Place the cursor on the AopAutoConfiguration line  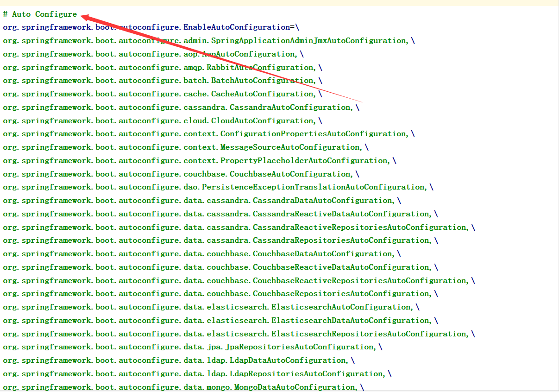point(153,54)
